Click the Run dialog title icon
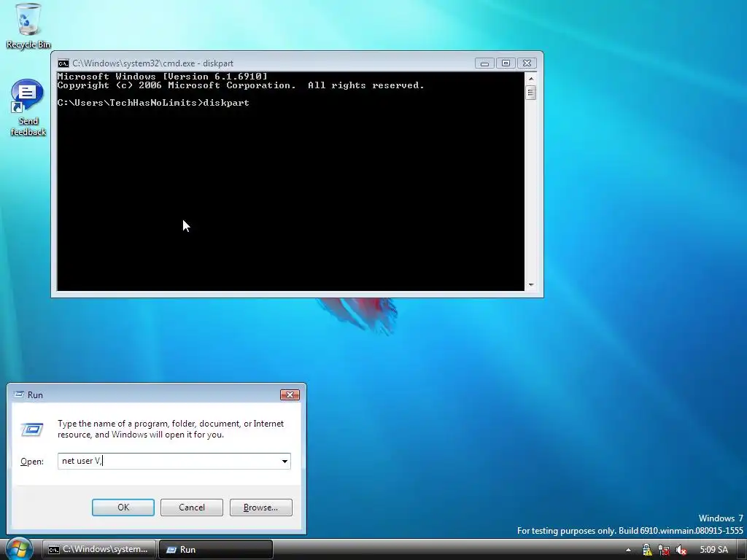 coord(19,394)
